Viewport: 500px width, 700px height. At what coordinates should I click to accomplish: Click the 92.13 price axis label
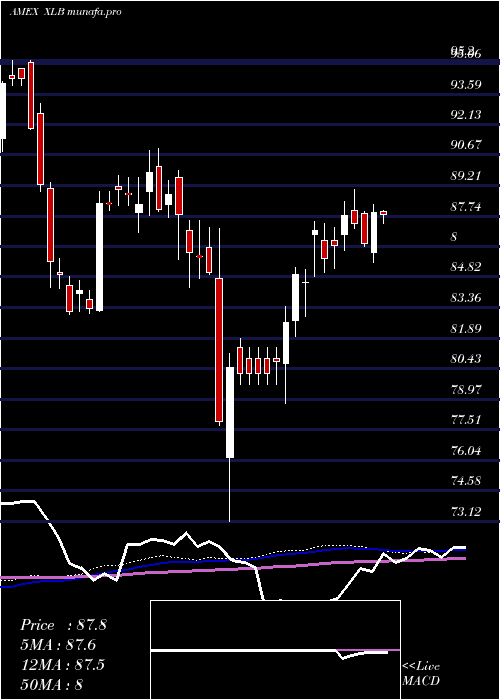click(466, 115)
